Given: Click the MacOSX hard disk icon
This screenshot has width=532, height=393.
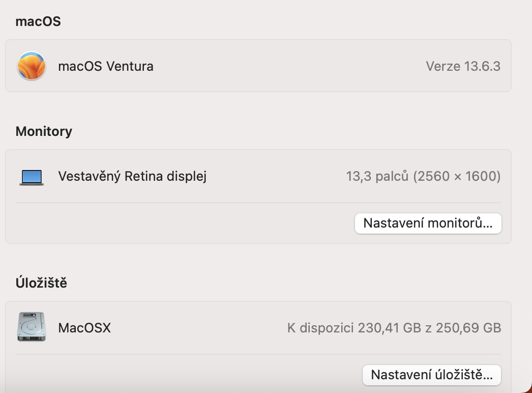Looking at the screenshot, I should (32, 327).
